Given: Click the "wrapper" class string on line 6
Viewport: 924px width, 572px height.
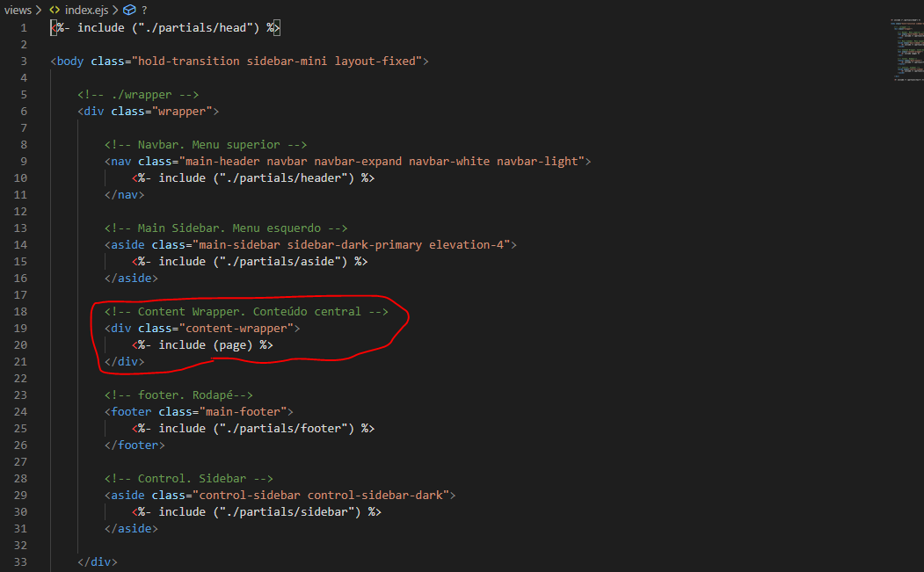Looking at the screenshot, I should (x=182, y=112).
